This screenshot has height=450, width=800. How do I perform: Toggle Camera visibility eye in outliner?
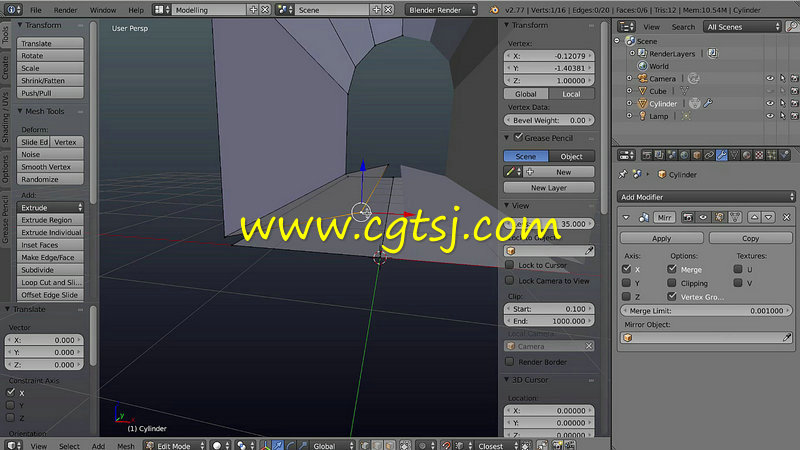(770, 79)
